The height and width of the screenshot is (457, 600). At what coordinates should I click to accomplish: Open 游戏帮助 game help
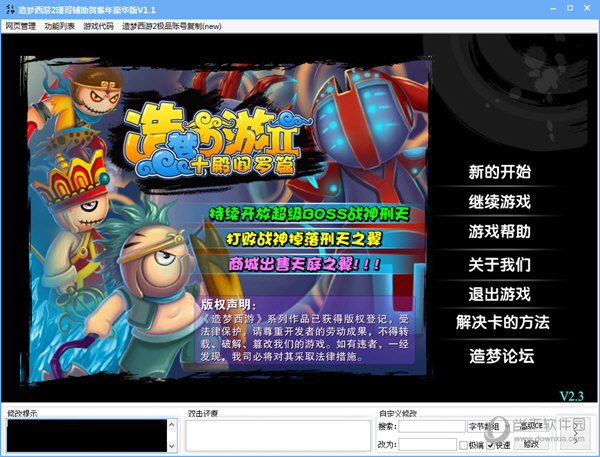(x=500, y=232)
